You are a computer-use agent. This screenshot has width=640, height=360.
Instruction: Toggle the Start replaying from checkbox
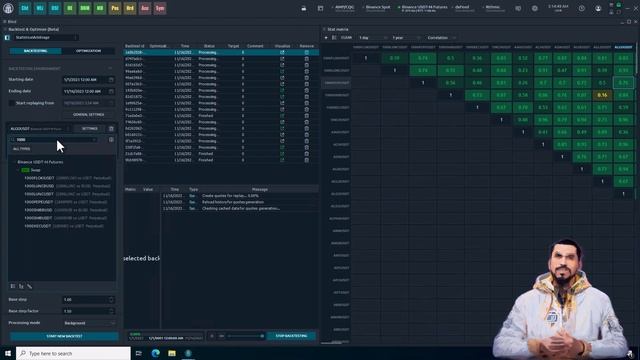(x=12, y=103)
